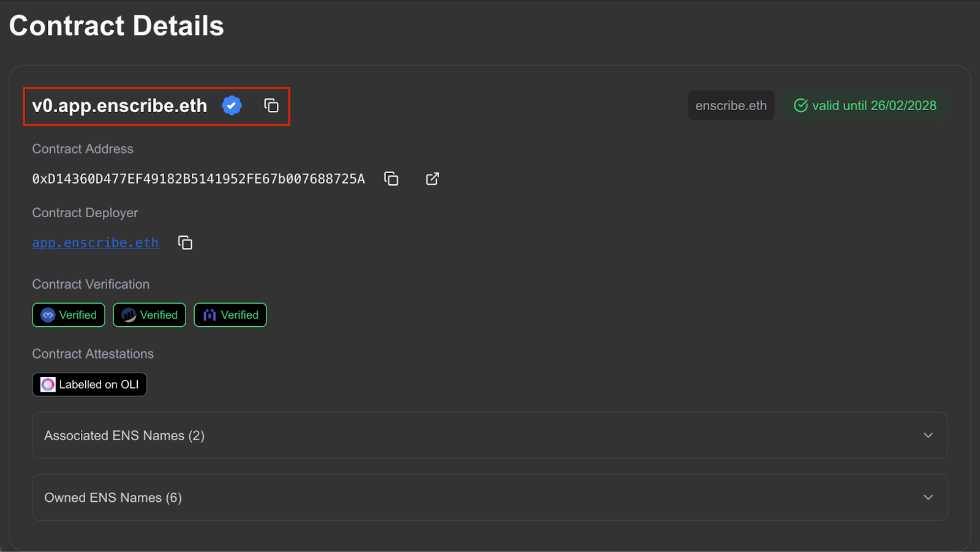This screenshot has width=980, height=552.
Task: Copy the contract address
Action: click(x=391, y=179)
